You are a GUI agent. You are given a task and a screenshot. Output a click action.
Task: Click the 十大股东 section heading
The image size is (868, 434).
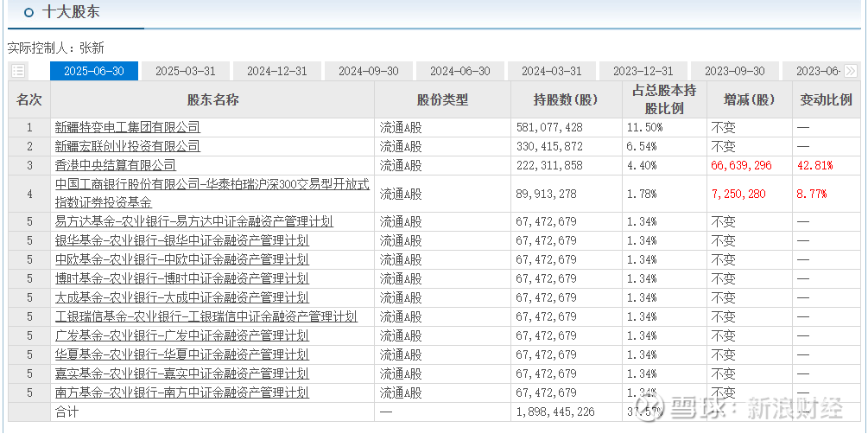point(71,12)
